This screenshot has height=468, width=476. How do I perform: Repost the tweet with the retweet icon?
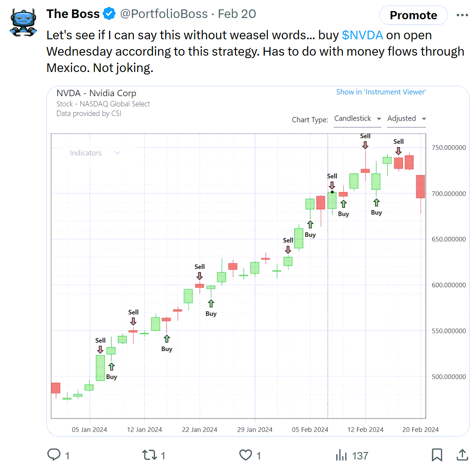click(x=149, y=455)
